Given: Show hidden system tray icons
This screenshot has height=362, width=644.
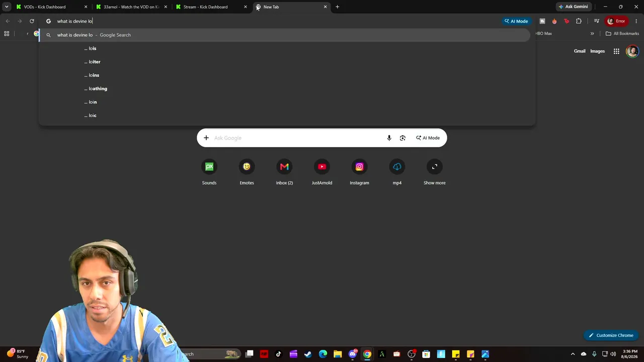Looking at the screenshot, I should (x=573, y=354).
